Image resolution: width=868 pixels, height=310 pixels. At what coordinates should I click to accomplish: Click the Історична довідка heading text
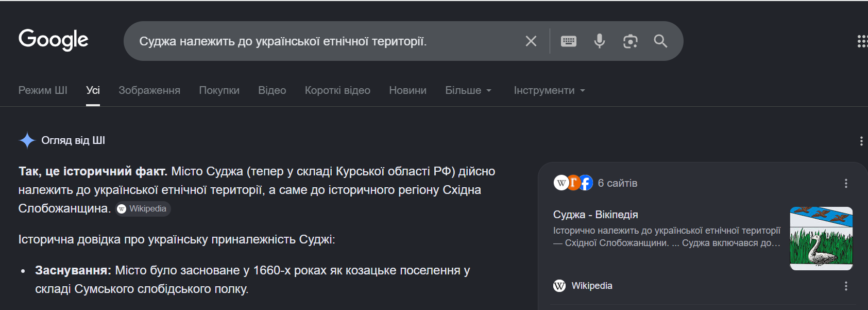(177, 239)
